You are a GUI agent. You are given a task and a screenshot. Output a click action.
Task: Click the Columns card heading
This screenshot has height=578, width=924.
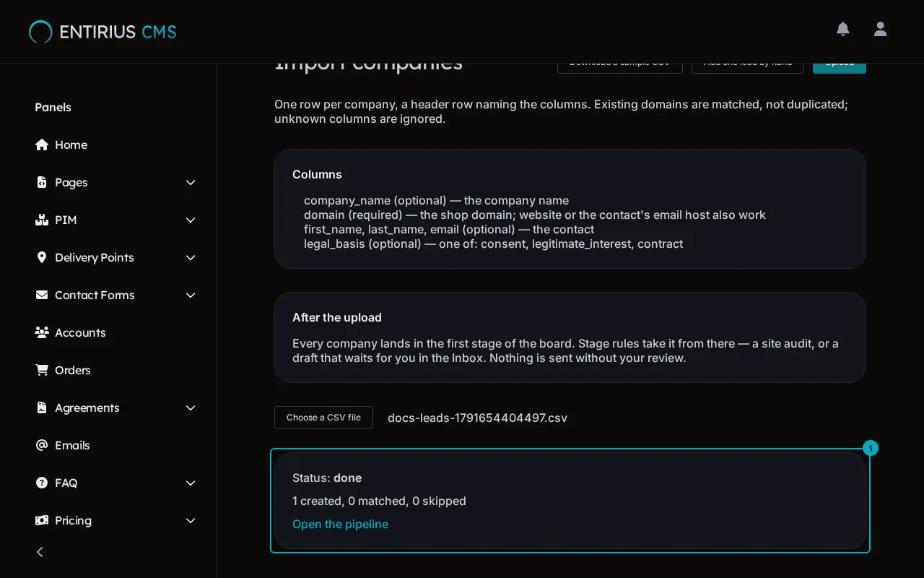pyautogui.click(x=317, y=174)
